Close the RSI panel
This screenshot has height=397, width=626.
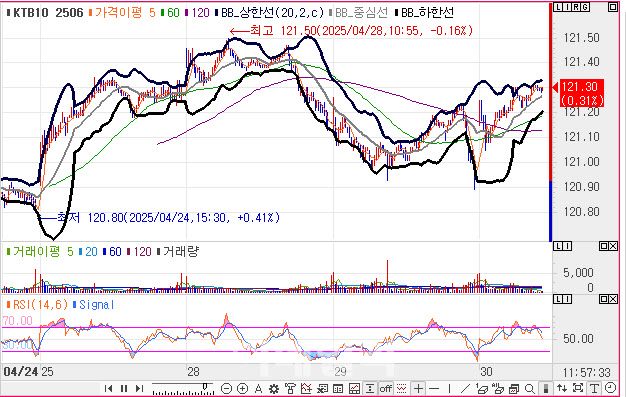click(613, 299)
